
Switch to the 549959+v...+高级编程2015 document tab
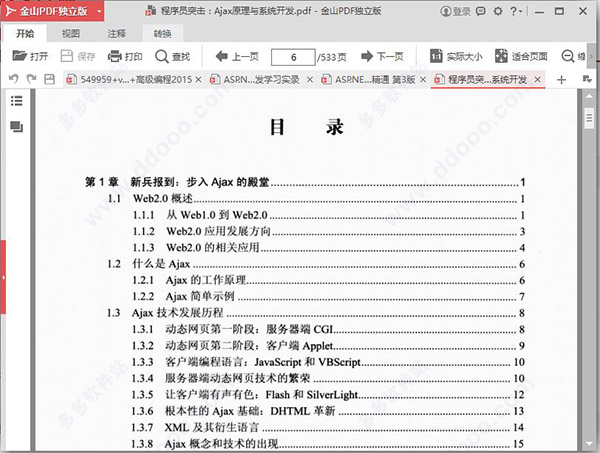129,80
